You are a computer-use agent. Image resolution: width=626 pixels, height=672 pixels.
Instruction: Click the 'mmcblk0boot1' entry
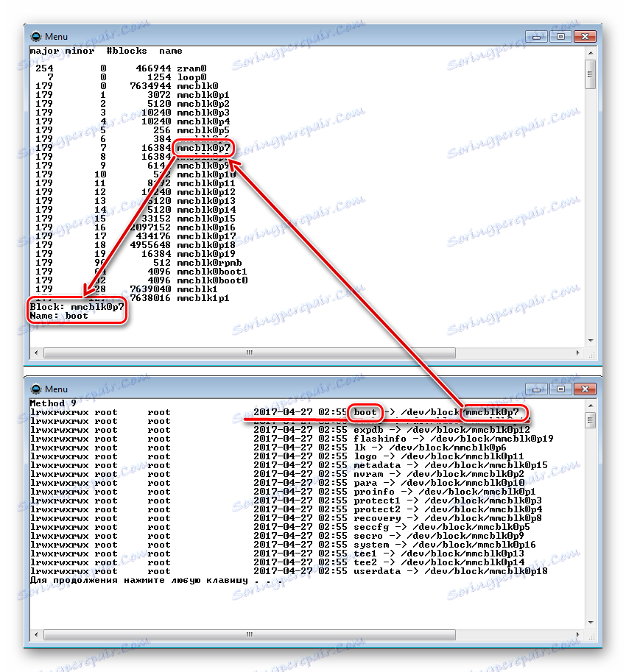(x=212, y=272)
